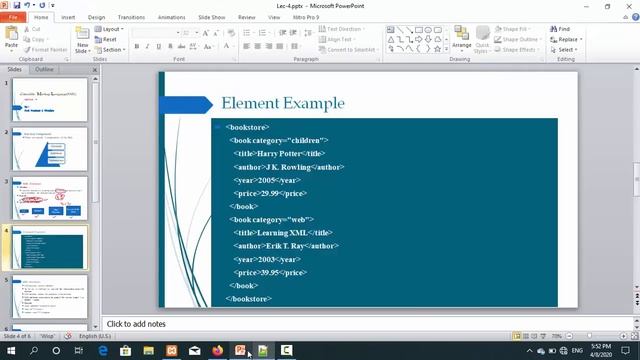This screenshot has height=360, width=640.
Task: Undo the last action
Action: point(27,5)
